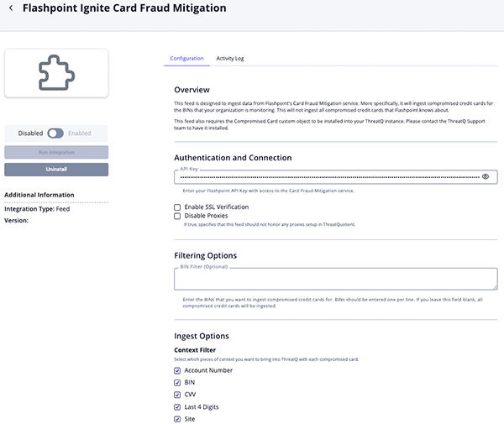Click into the API Key field
This screenshot has height=424, width=504.
[328, 177]
